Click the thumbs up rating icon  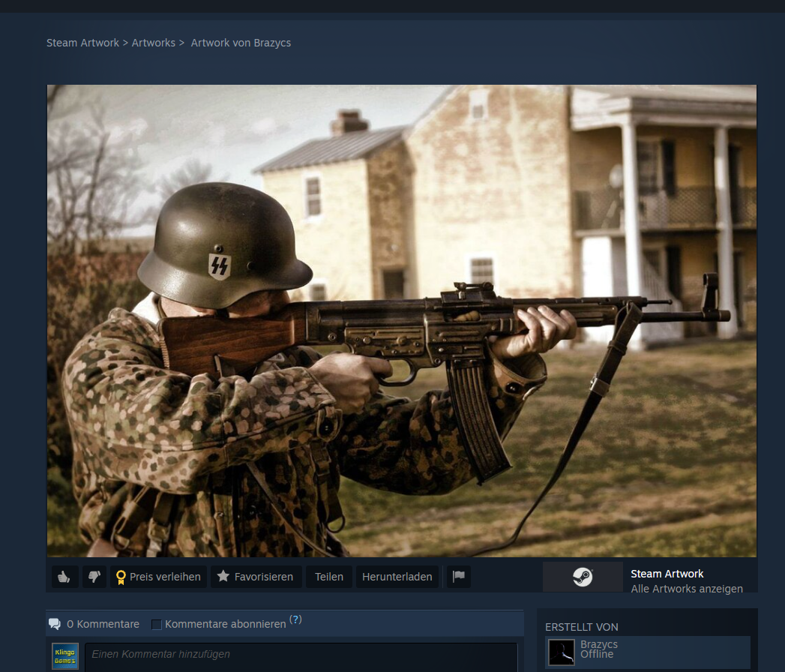click(x=65, y=577)
